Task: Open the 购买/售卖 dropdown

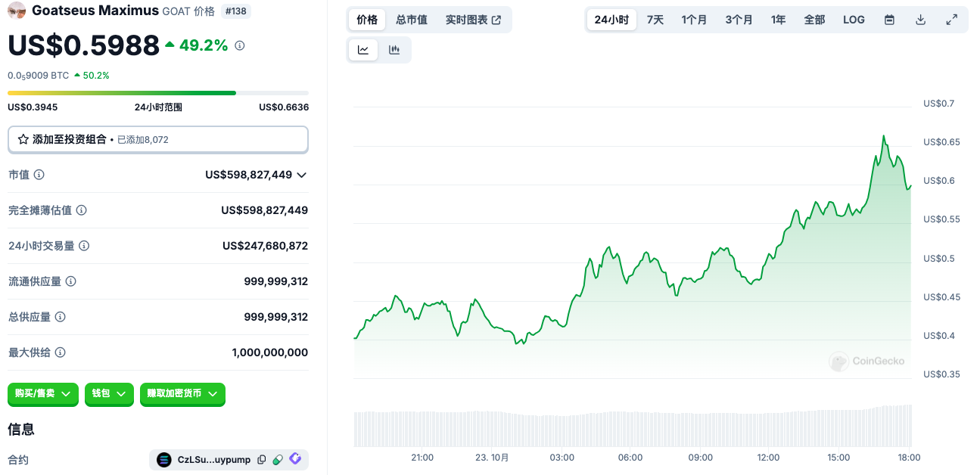Action: [x=43, y=394]
